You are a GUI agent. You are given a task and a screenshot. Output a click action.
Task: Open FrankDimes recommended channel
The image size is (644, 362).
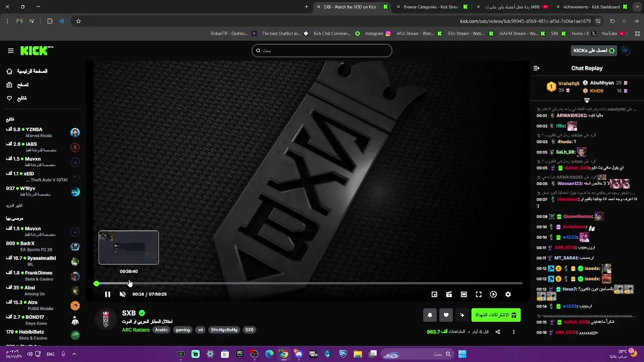pos(43,276)
